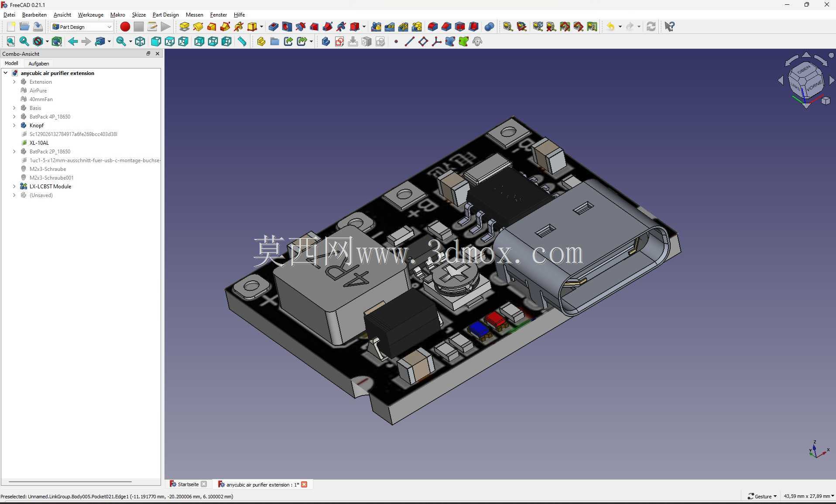
Task: Switch to the top view icon
Action: [x=169, y=41]
